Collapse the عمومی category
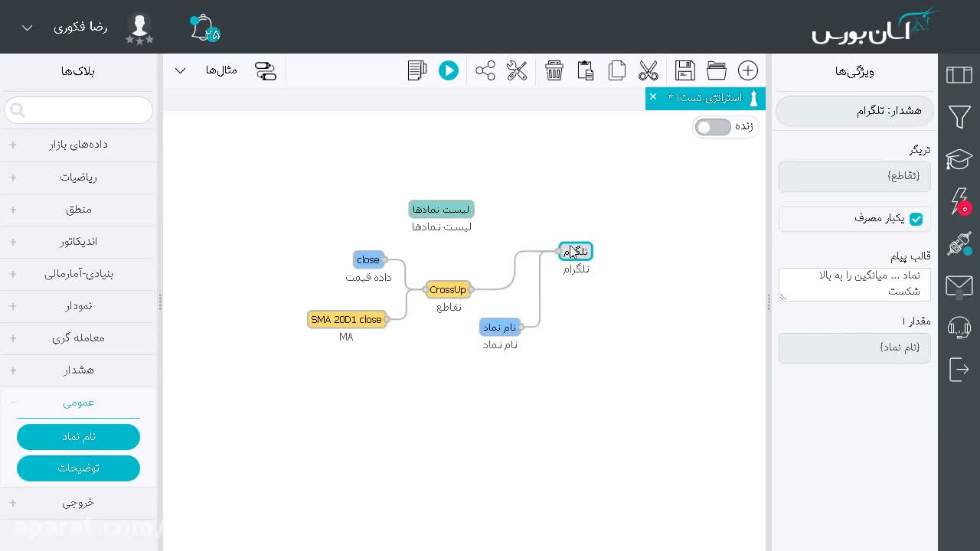 pyautogui.click(x=79, y=402)
